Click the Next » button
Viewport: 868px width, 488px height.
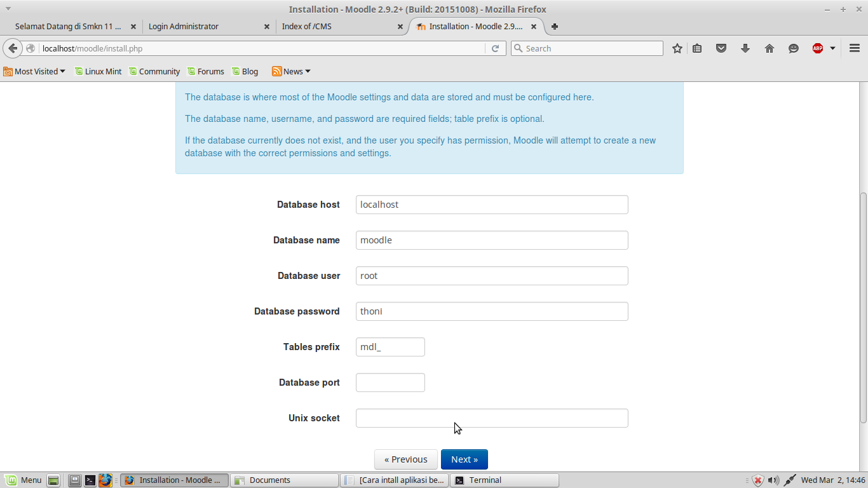465,459
